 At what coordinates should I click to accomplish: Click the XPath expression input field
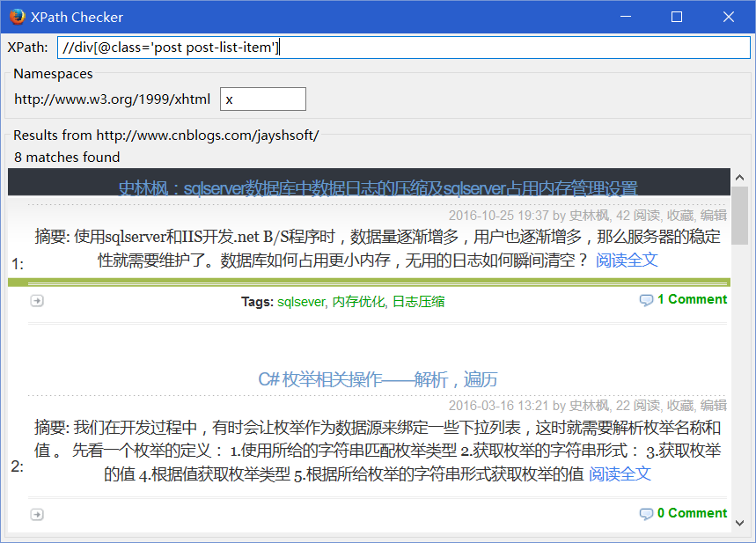[x=404, y=48]
